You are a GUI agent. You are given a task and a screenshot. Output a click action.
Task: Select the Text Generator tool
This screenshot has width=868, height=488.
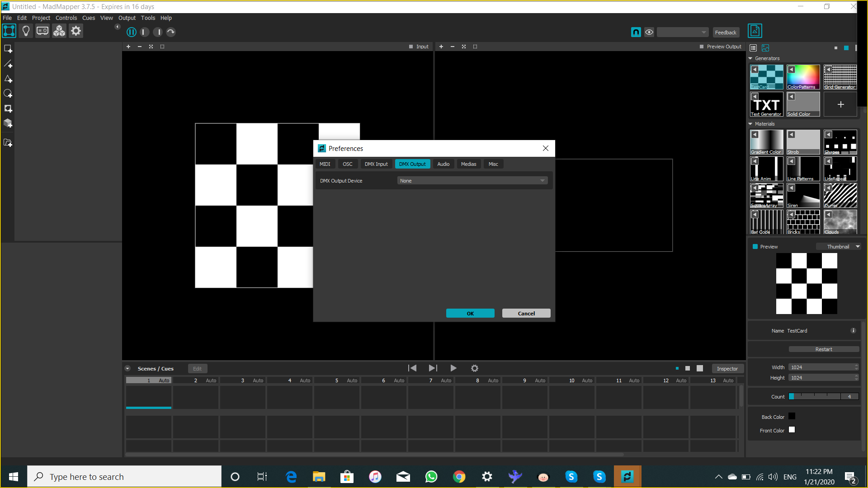coord(766,105)
